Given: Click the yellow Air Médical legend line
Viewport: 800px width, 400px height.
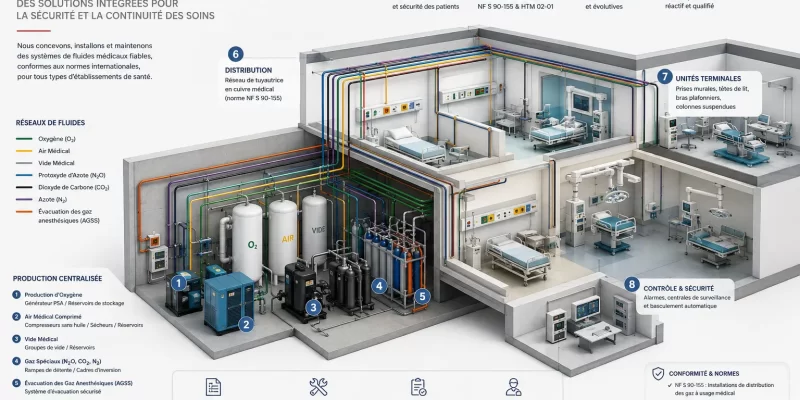Looking at the screenshot, I should (x=24, y=151).
